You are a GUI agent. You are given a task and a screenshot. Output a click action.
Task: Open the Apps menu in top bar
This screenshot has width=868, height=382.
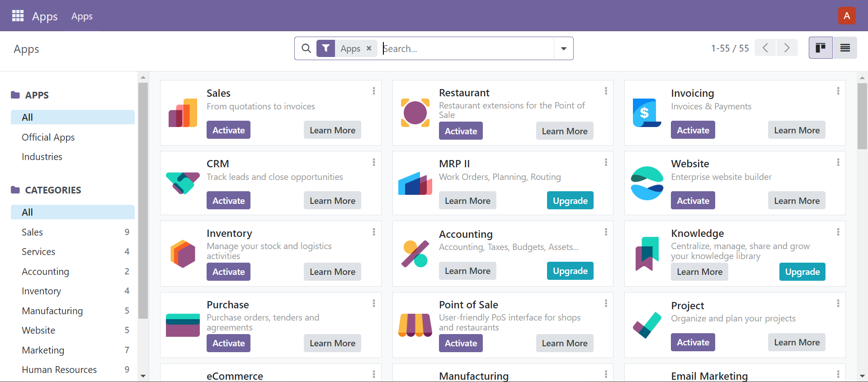(82, 16)
